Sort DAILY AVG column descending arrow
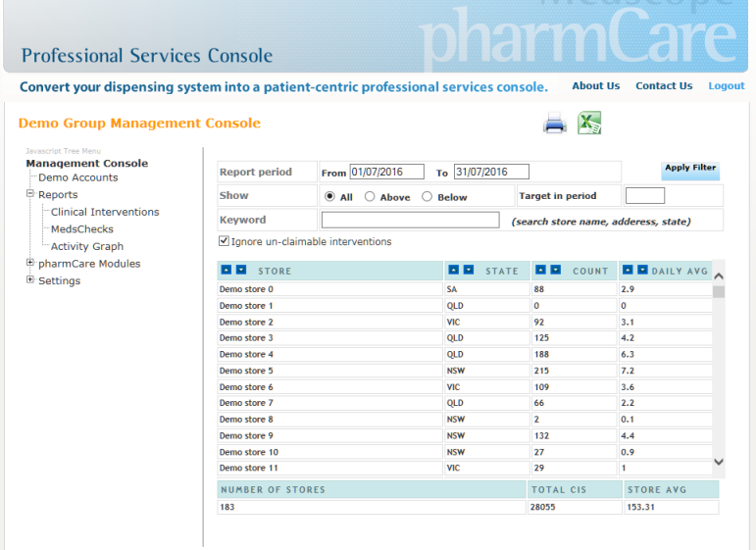 642,270
